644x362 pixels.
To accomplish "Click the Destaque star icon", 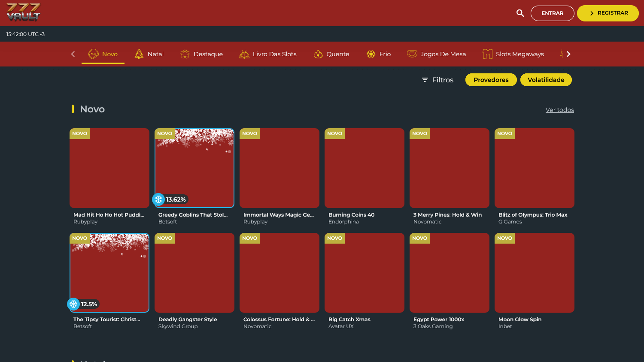I will tap(185, 54).
